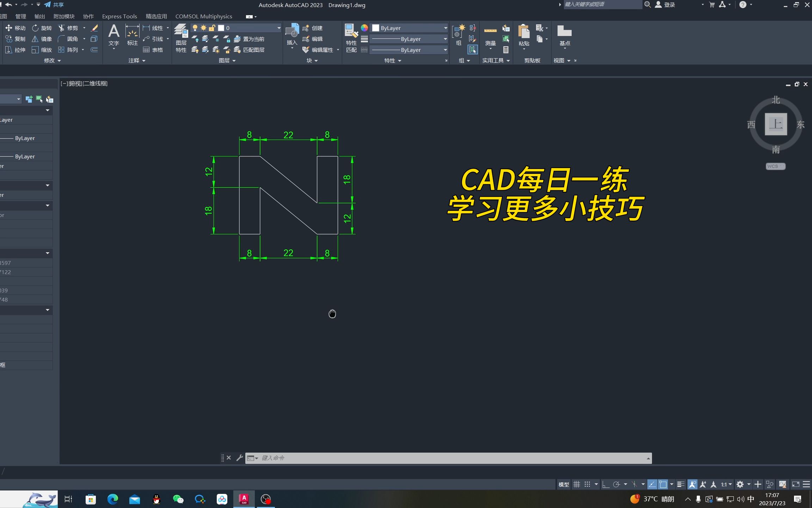Viewport: 812px width, 508px height.
Task: Click the 置为当前 (Set Current) button
Action: (x=253, y=39)
